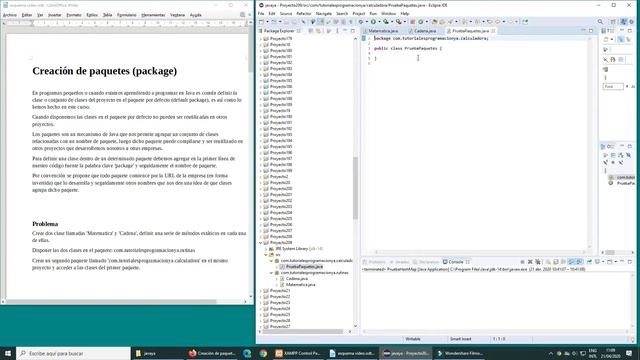Click the New Java Class green icon
This screenshot has height=360, width=640.
[420, 22]
